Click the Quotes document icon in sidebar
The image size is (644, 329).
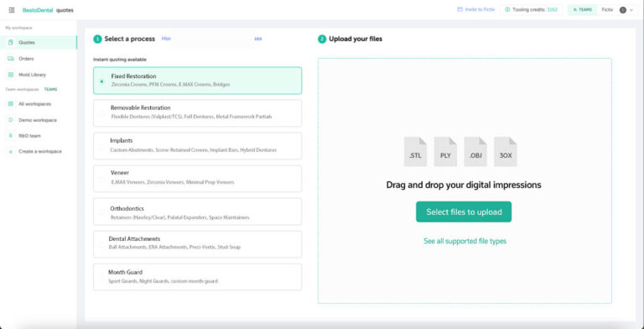(x=11, y=42)
